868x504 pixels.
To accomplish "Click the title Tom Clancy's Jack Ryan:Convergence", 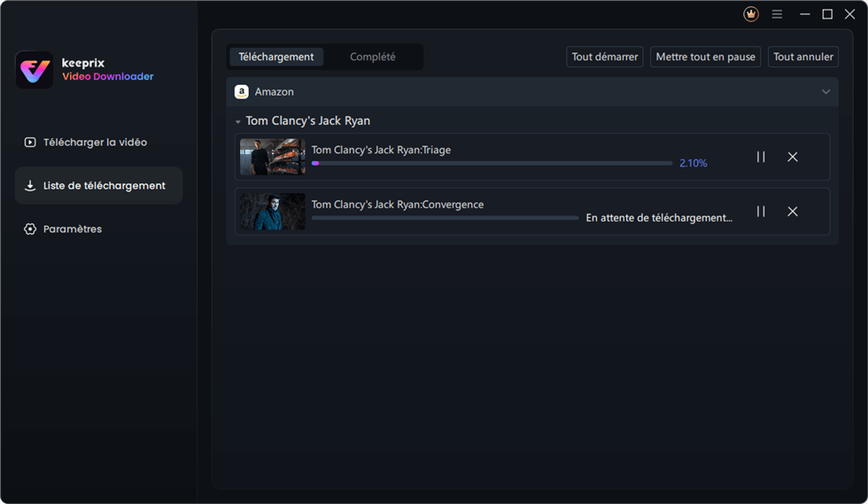I will (398, 205).
